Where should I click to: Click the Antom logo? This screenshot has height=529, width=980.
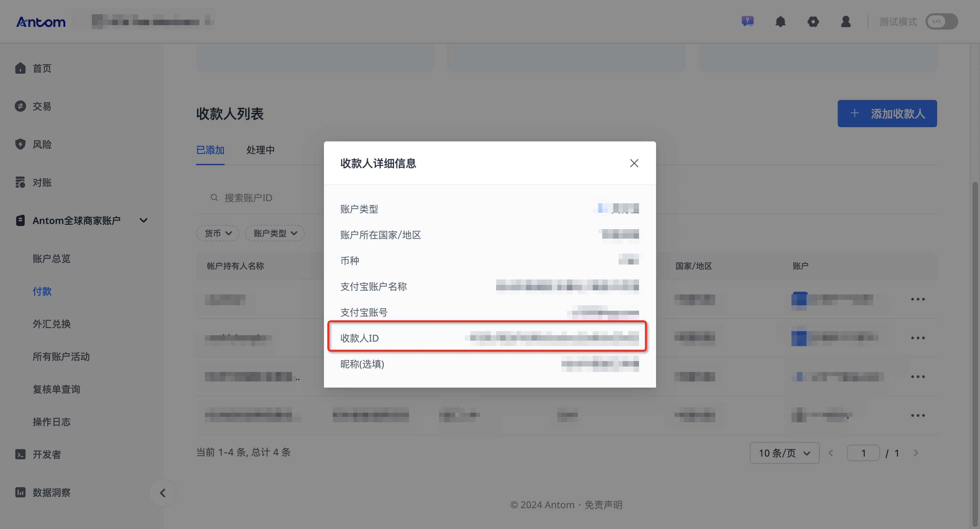(41, 22)
